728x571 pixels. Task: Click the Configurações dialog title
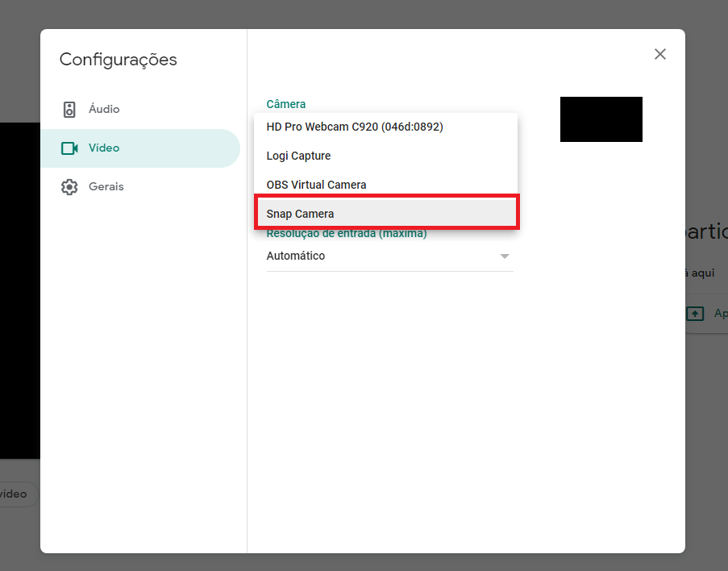[119, 60]
